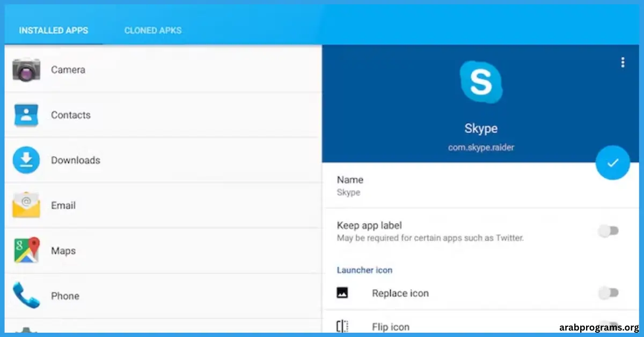Edit the Name field showing Skype
Viewport: 644px width, 337px height.
(x=480, y=186)
